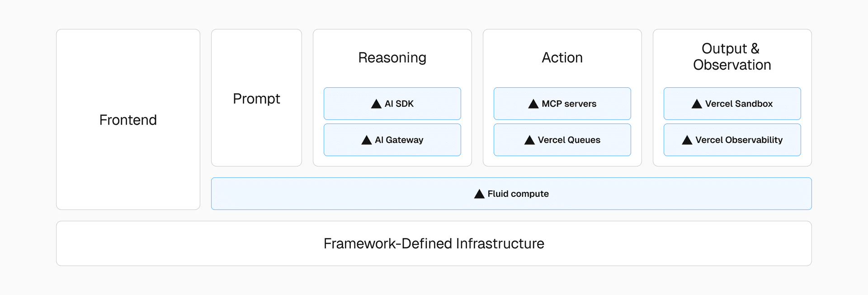868x295 pixels.
Task: Click the triangle icon beside Vercel Observability
Action: tap(687, 140)
